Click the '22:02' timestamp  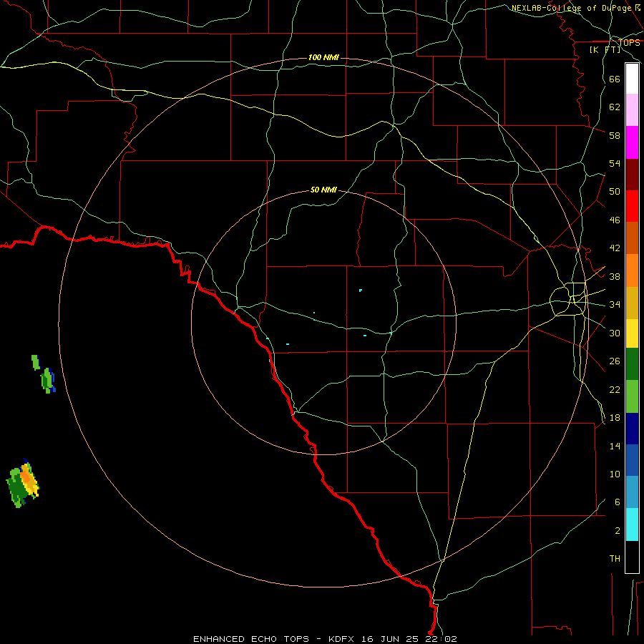coord(441,639)
